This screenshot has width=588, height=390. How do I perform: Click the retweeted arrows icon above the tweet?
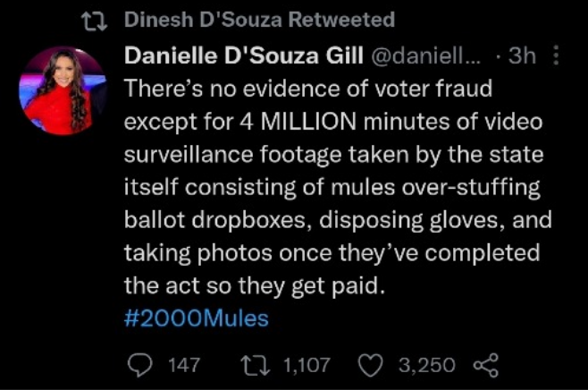95,21
